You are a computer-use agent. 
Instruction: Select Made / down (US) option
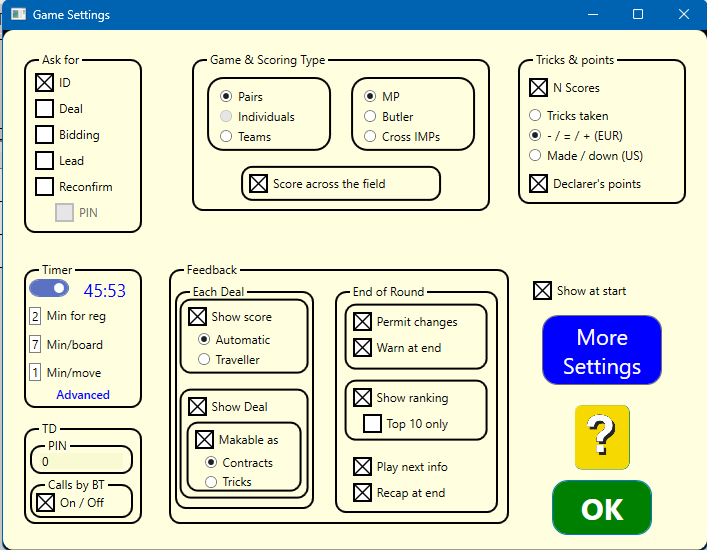coord(536,156)
